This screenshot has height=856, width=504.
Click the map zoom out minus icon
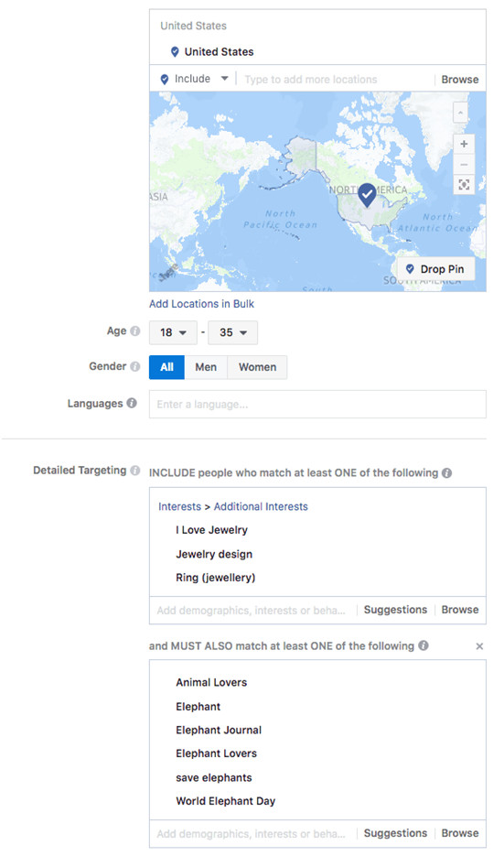pyautogui.click(x=464, y=164)
